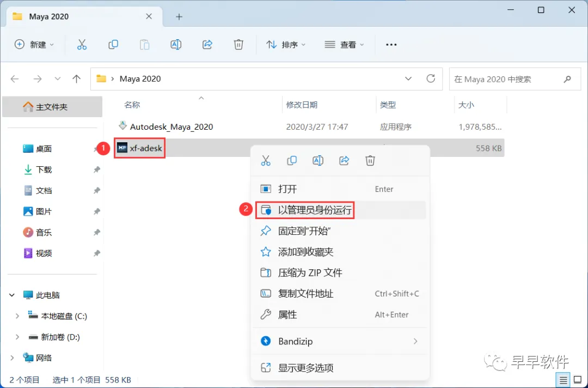Open recent locations chevron near navigation arrows
The width and height of the screenshot is (588, 388).
click(57, 79)
